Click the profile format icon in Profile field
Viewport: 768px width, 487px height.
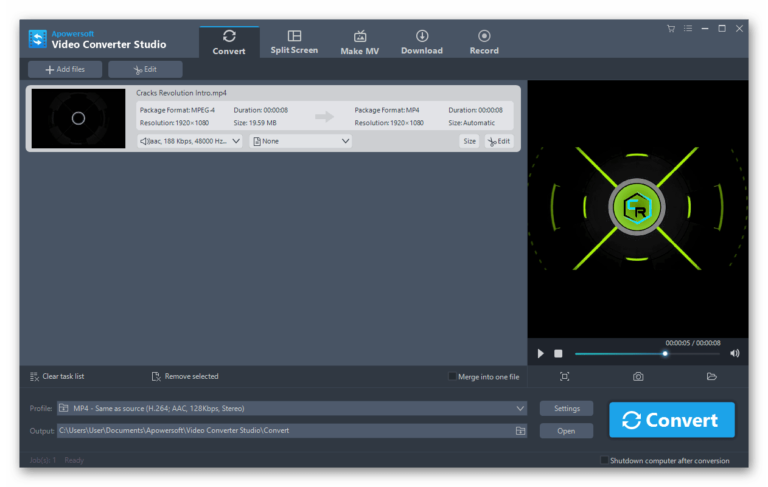(x=64, y=408)
